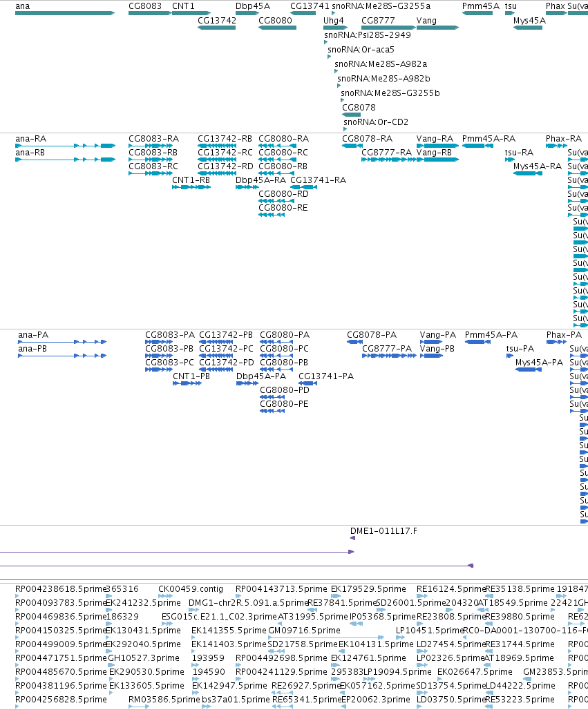Select the CG8078-PA protein feature

coord(354,342)
